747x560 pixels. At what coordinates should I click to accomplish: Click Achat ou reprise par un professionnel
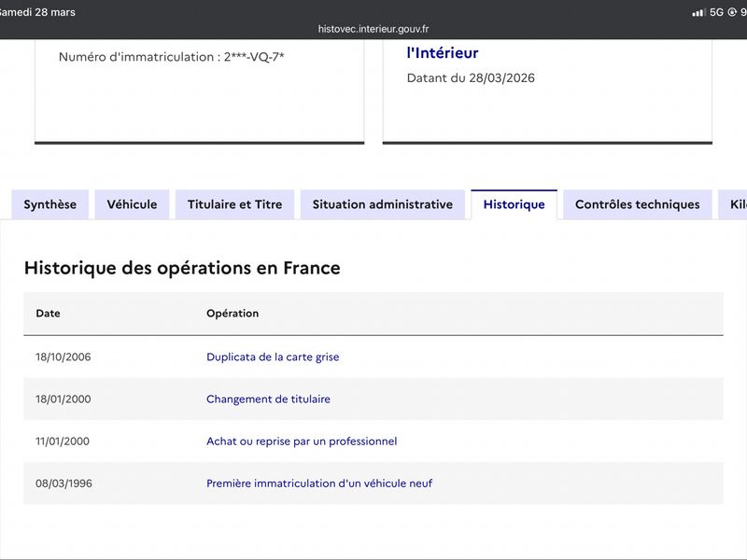pos(302,441)
